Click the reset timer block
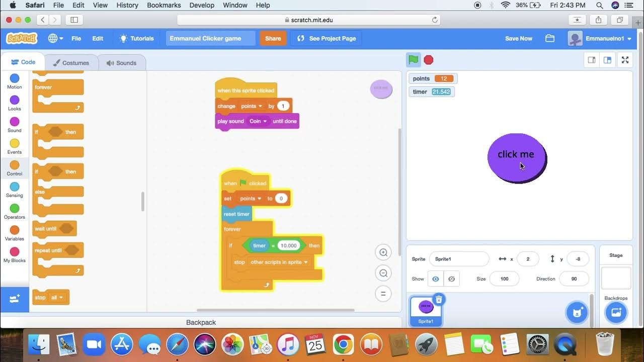The image size is (644, 362). 236,214
